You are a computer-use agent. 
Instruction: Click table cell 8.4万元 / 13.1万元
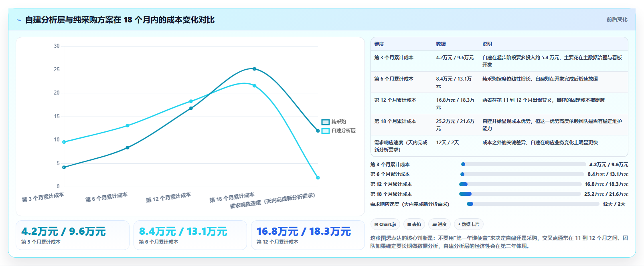tap(455, 82)
